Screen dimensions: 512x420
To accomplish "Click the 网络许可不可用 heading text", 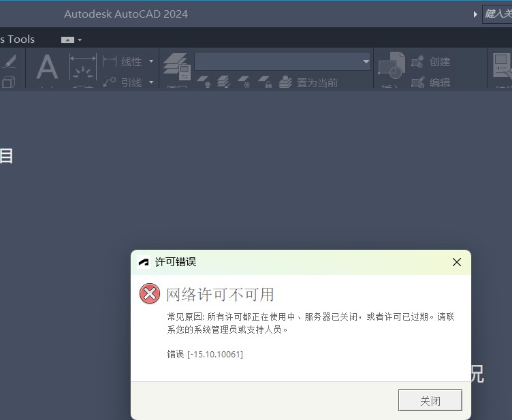I will 220,294.
